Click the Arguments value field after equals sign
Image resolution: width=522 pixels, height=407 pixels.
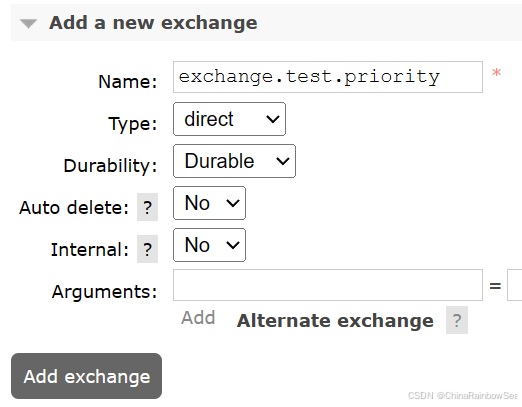point(514,285)
